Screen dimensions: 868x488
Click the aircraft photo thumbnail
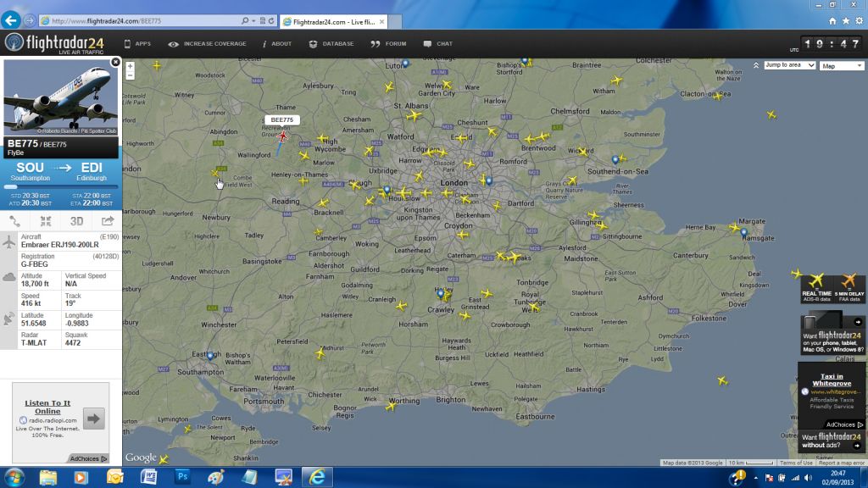tap(61, 97)
